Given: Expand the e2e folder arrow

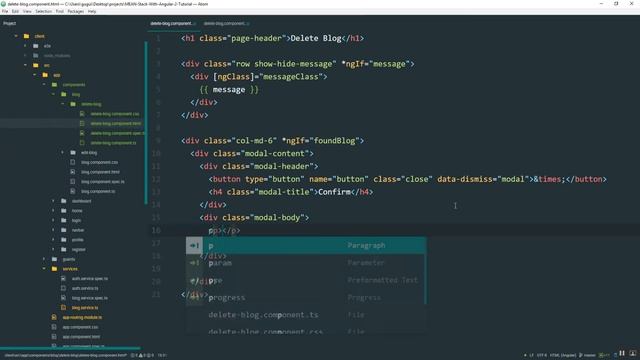Looking at the screenshot, I should (26, 46).
